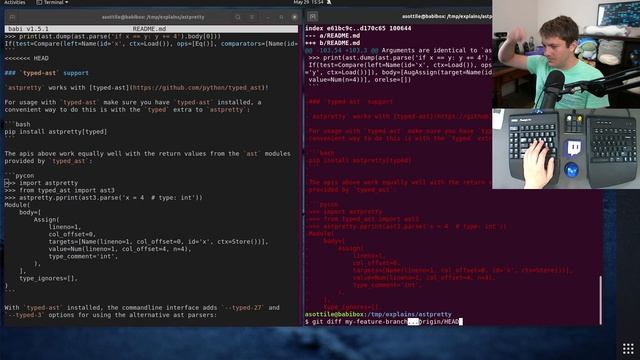Click the 'type_comment='int',' line in left editor
The image size is (640, 360).
[83, 257]
